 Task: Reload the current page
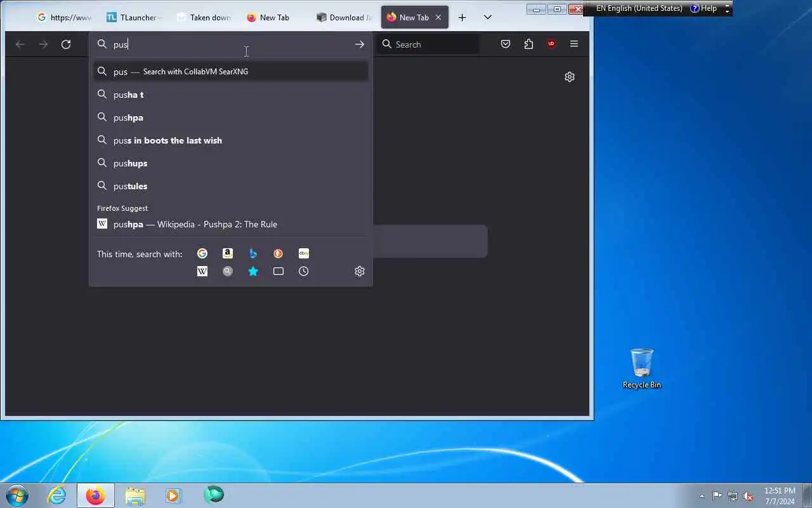[66, 44]
